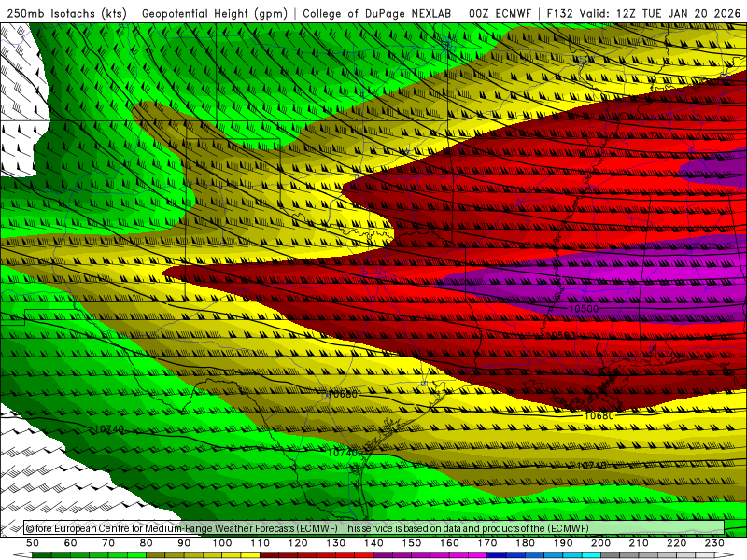Select the "College of DuPage NEXLAB" header text
The height and width of the screenshot is (560, 747).
[377, 14]
